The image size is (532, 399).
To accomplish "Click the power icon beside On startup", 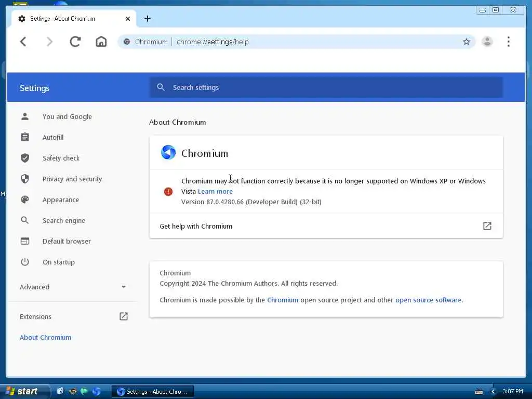I will pos(25,262).
